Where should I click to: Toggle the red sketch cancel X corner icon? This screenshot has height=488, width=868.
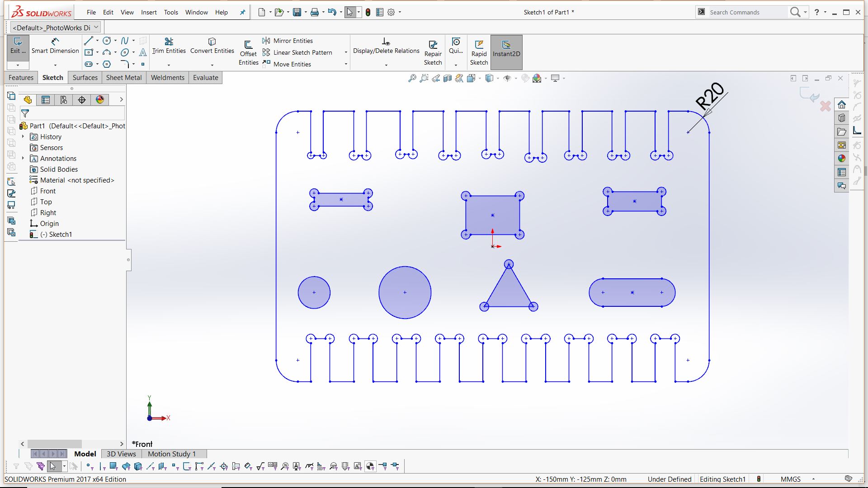825,106
